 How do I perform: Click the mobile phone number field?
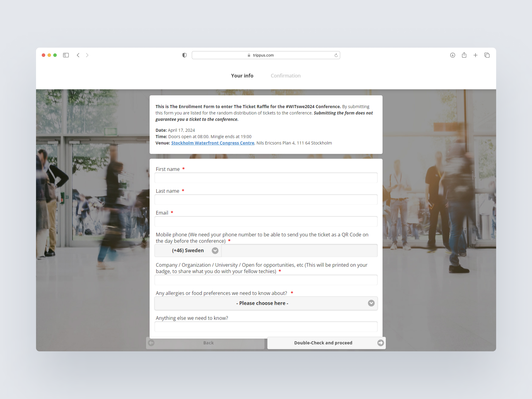tap(299, 250)
